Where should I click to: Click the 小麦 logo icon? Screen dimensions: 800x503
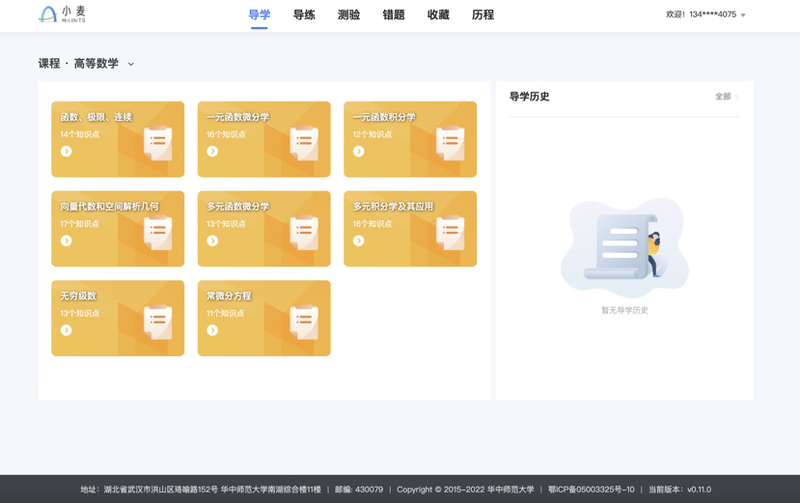(x=47, y=15)
